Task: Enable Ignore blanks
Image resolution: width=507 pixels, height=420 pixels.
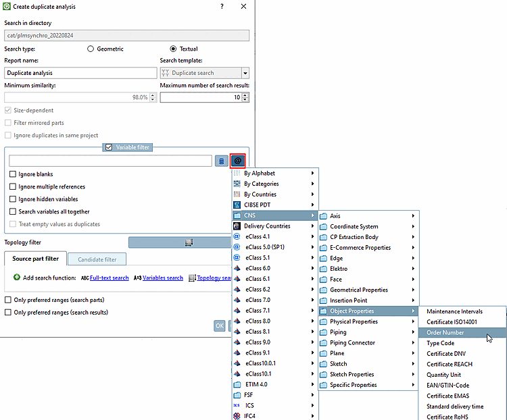Action: (x=13, y=174)
